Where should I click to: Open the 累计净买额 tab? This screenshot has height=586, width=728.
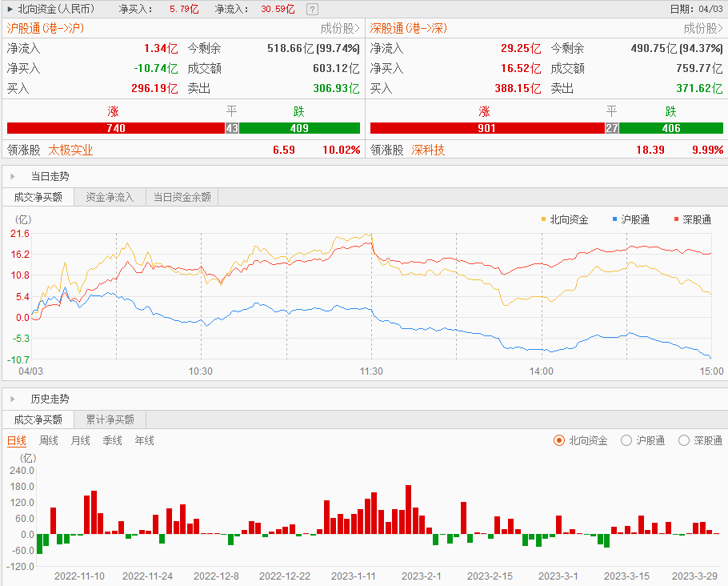pyautogui.click(x=110, y=419)
